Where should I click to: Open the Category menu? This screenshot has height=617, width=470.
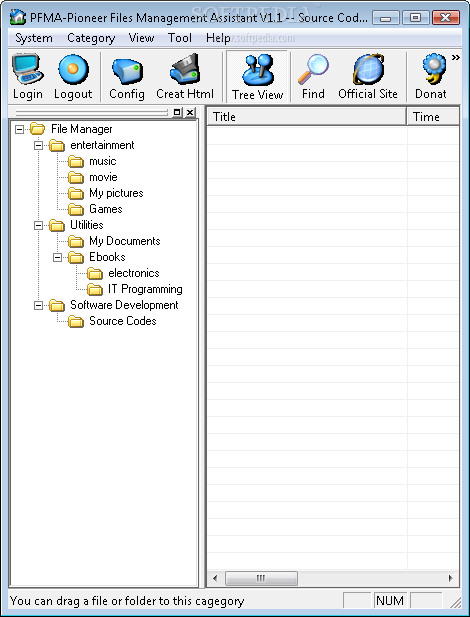click(x=91, y=38)
